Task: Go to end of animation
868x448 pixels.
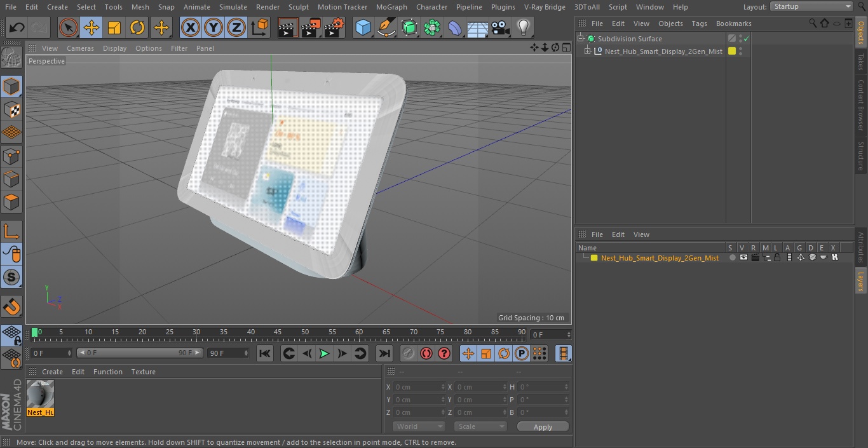Action: [x=384, y=353]
